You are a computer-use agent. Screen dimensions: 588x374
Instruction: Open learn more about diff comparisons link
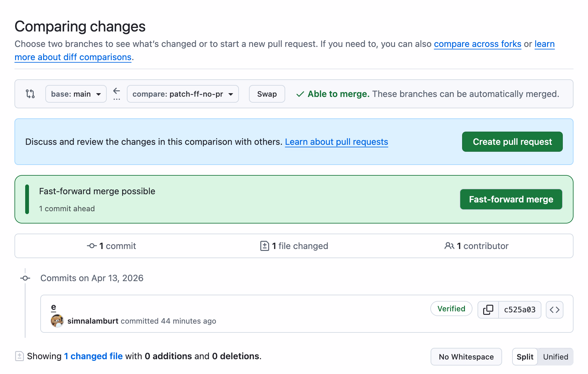[x=73, y=57]
